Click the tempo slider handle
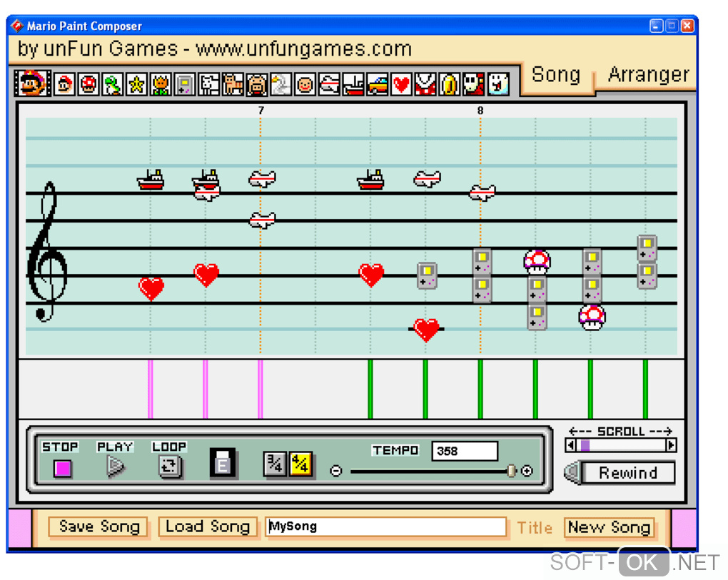 click(511, 471)
